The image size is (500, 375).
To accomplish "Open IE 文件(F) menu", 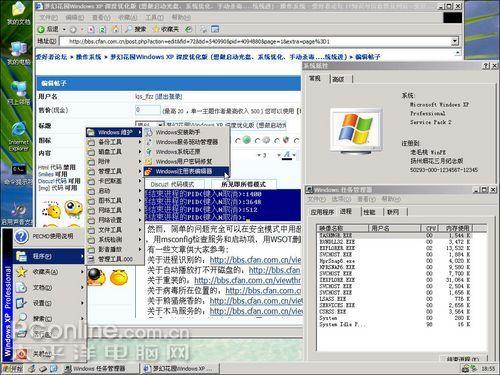I will [x=48, y=17].
